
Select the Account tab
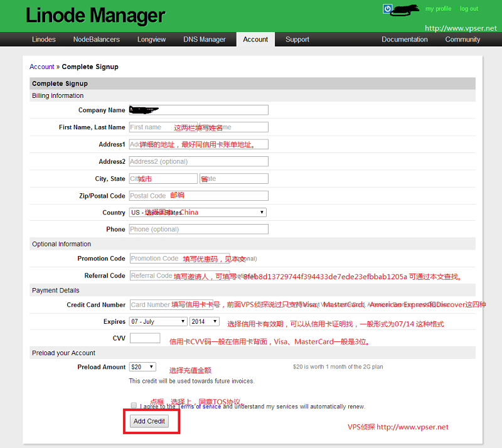click(x=255, y=40)
